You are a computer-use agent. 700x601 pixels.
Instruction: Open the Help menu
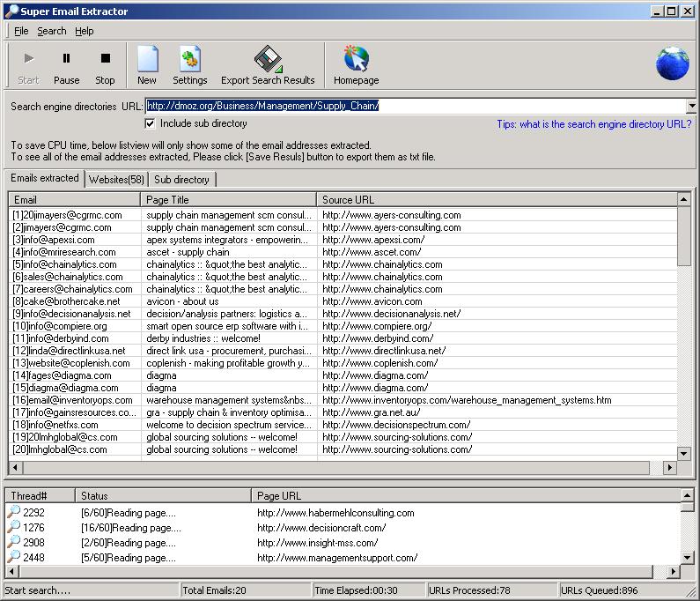(84, 31)
